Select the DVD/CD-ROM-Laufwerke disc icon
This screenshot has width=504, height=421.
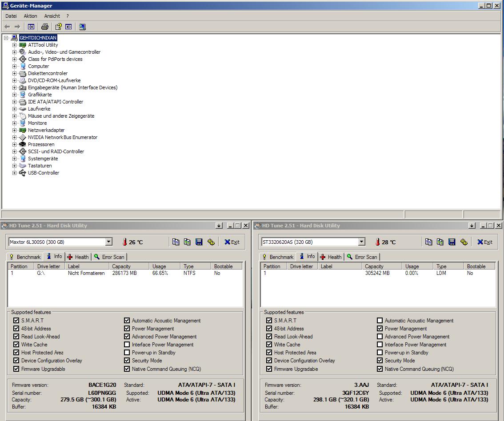23,81
